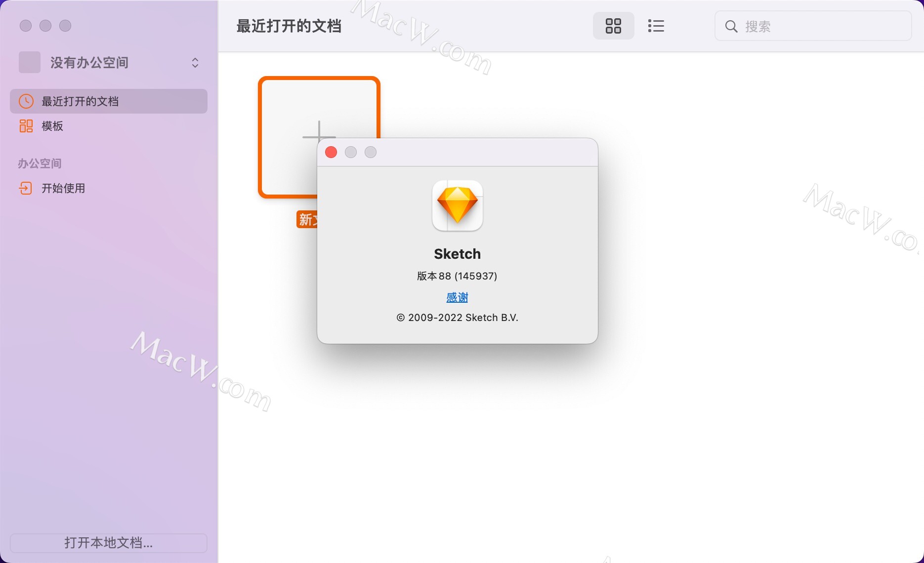Click the 模板 templates grid icon

point(26,126)
